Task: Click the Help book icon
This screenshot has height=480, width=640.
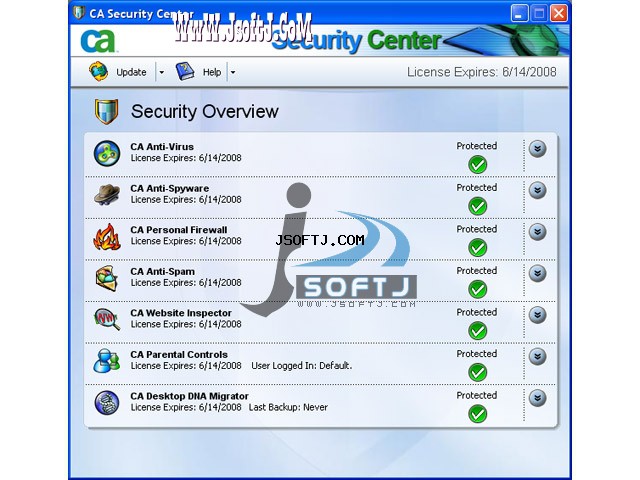Action: [x=185, y=71]
